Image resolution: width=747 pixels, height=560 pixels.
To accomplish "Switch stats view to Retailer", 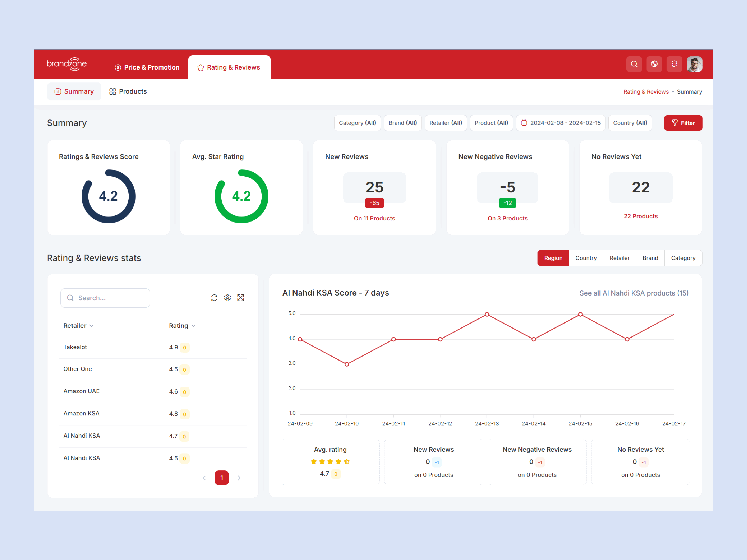I will [x=619, y=258].
